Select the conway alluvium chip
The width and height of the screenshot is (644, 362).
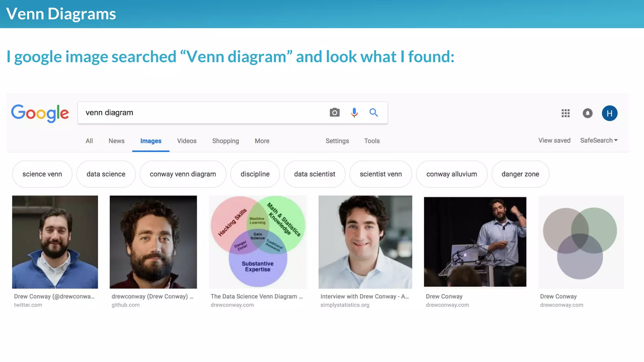point(452,174)
